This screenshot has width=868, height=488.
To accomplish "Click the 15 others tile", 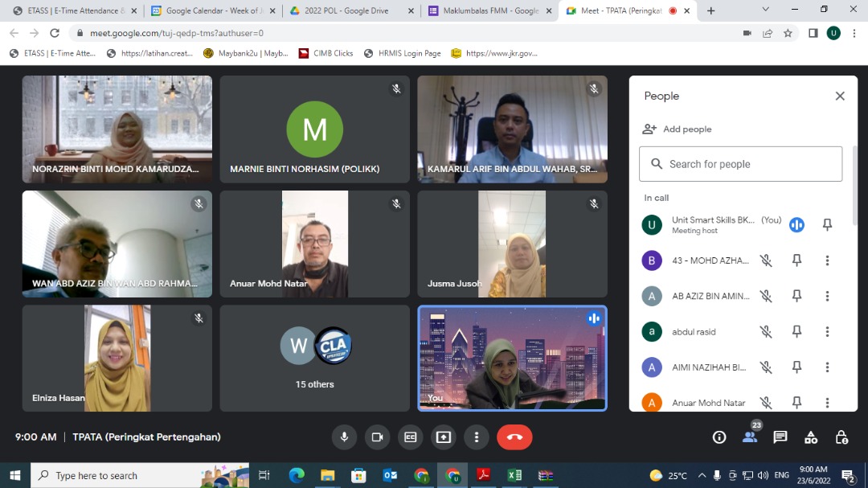I will pyautogui.click(x=314, y=359).
